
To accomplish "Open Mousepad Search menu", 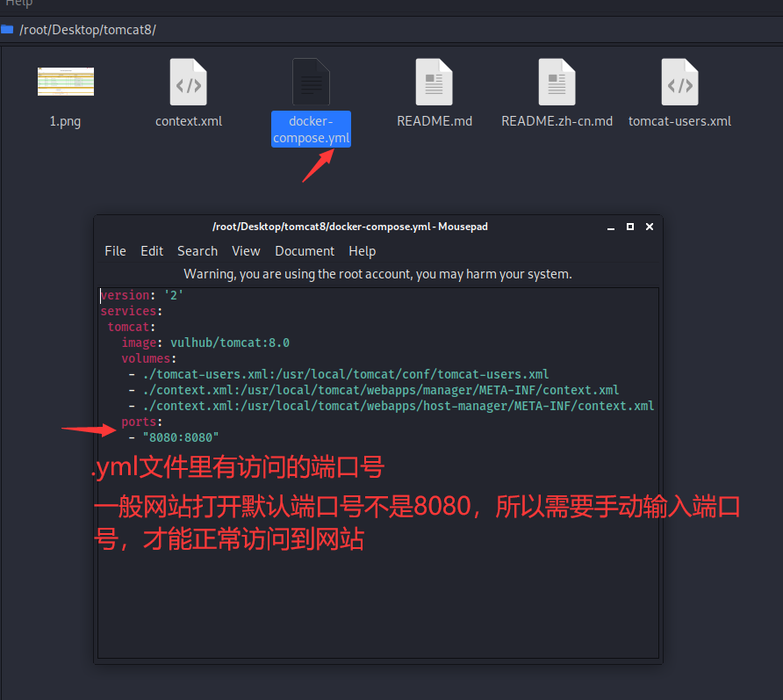I will tap(198, 251).
